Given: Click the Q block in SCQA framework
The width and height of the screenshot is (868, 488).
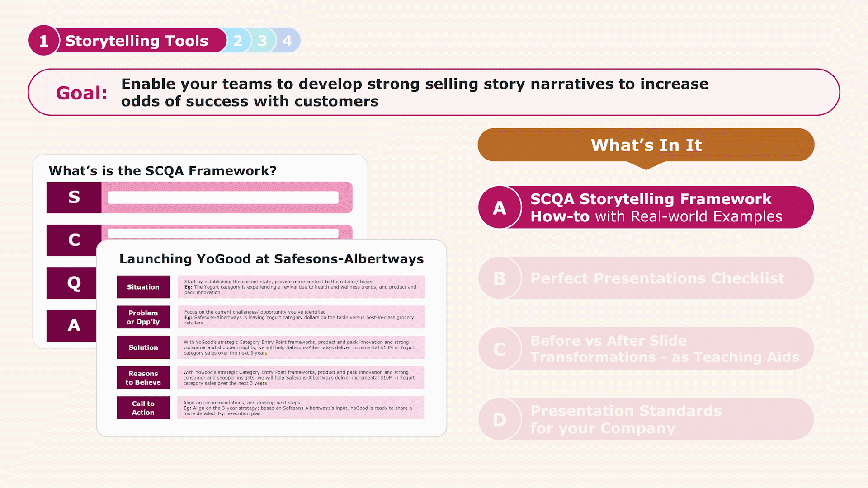Looking at the screenshot, I should pos(72,283).
